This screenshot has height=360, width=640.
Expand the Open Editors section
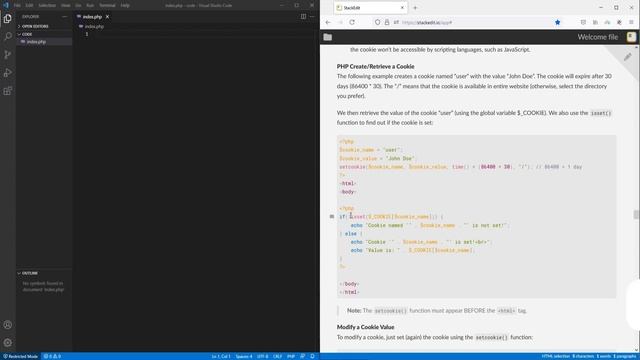pyautogui.click(x=34, y=26)
